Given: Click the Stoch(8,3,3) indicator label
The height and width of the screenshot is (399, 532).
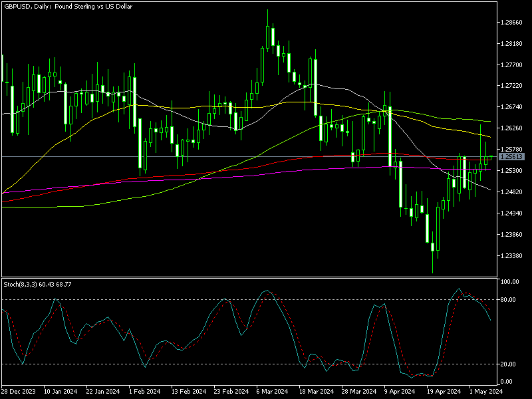Looking at the screenshot, I should 37,285.
